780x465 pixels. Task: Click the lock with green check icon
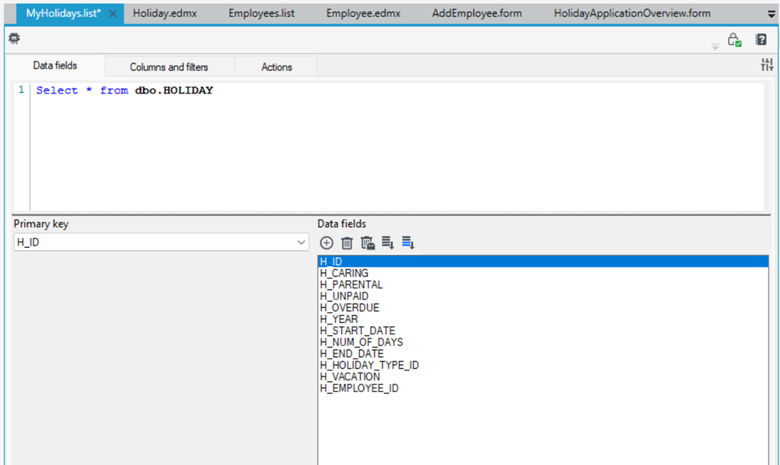tap(734, 40)
